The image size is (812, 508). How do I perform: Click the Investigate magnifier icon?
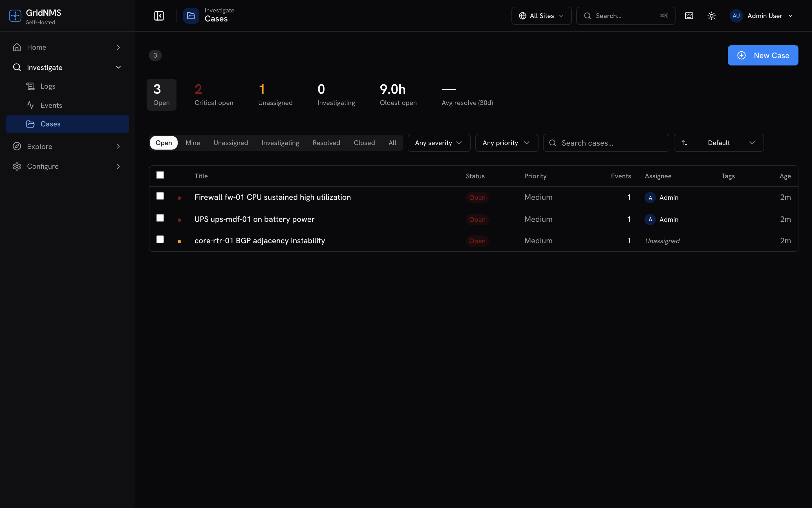pyautogui.click(x=17, y=67)
